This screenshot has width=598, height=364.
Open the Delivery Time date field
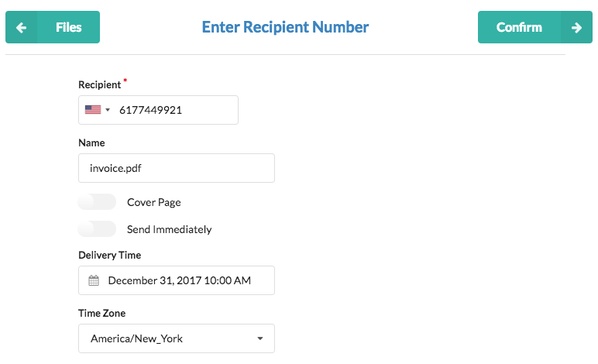177,280
